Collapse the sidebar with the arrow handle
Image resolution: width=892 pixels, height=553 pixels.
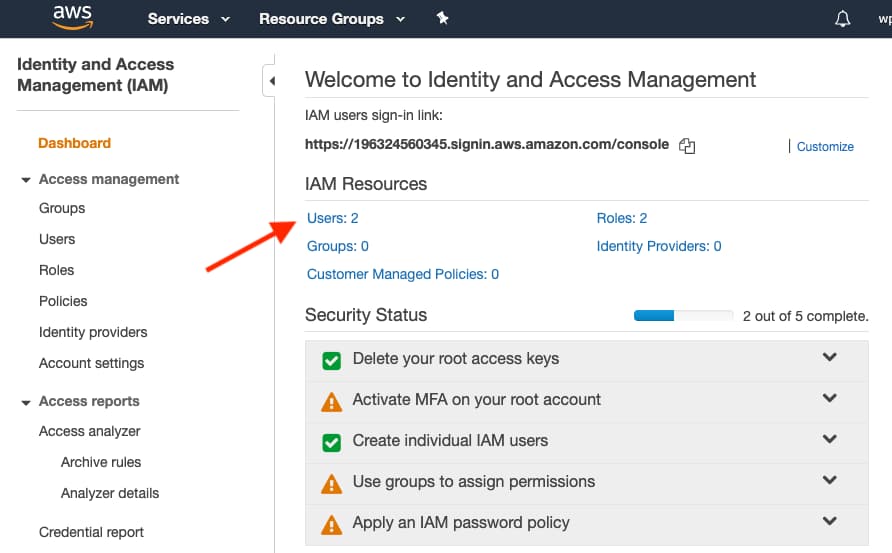(x=269, y=81)
